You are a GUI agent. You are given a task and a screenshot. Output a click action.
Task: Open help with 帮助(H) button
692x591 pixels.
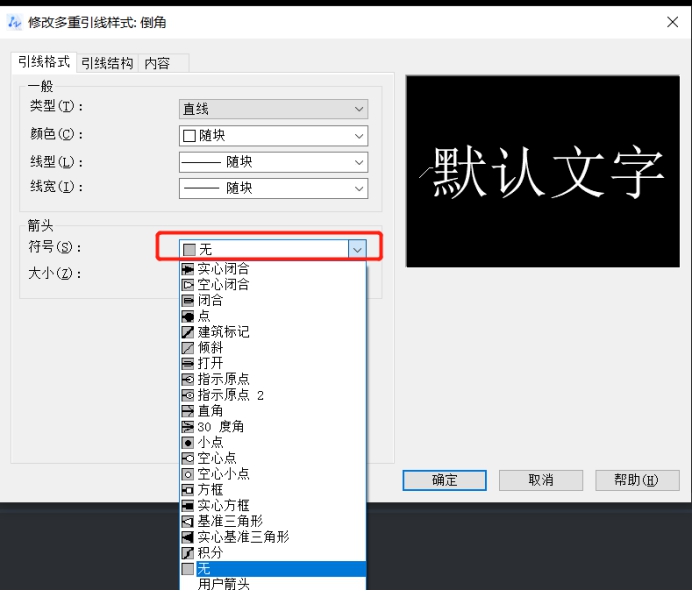point(636,480)
